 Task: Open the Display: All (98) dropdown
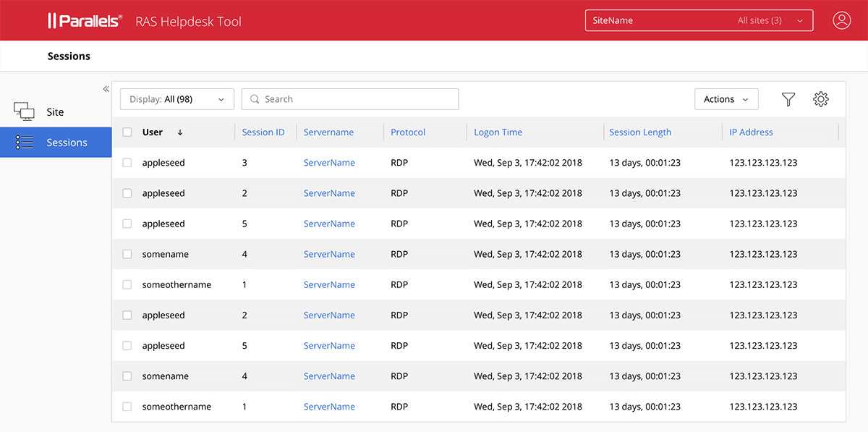pyautogui.click(x=177, y=99)
